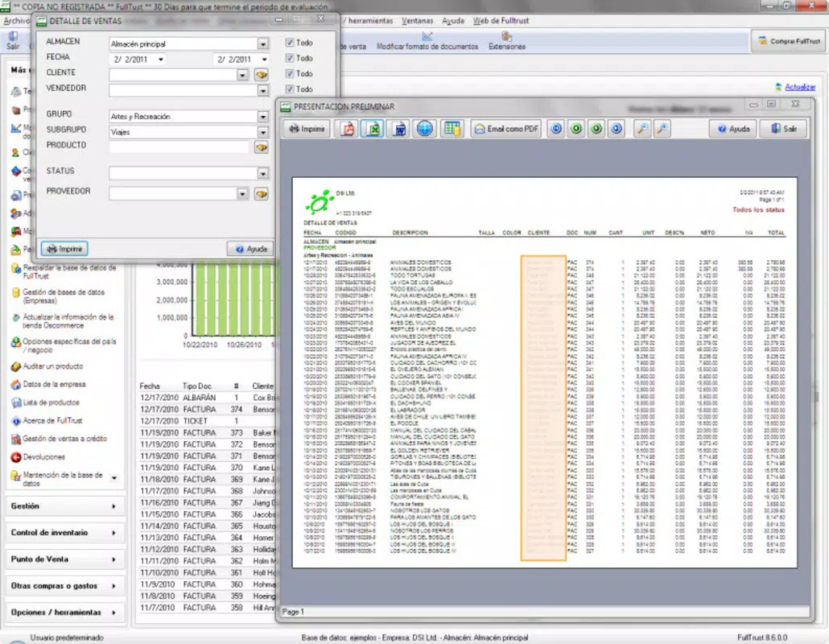
Task: Open the GRUPO dropdown
Action: tap(262, 116)
